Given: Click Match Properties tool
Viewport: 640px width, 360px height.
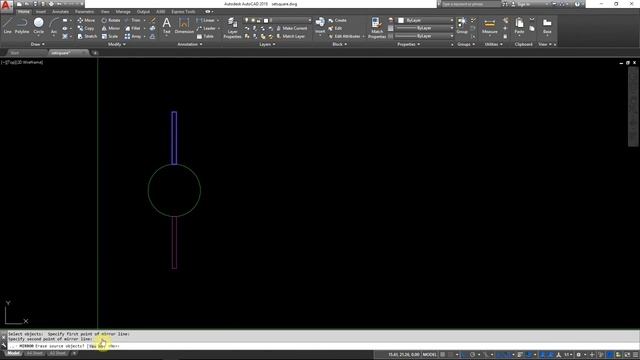Looking at the screenshot, I should [x=377, y=28].
